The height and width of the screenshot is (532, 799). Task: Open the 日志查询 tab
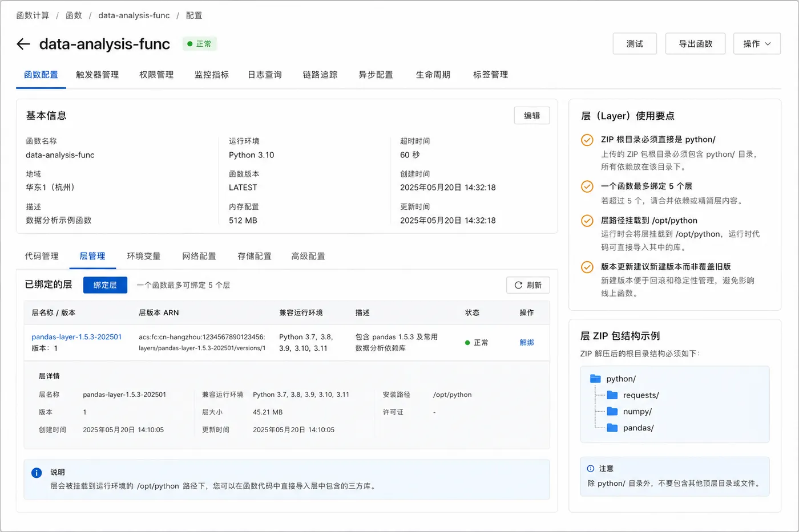click(265, 75)
